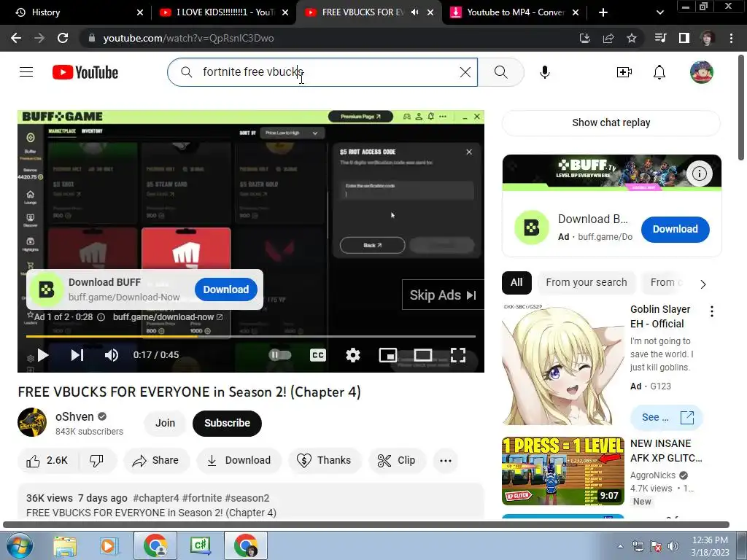Open Goblin Slayer ad options menu
The image size is (747, 560).
pos(712,311)
